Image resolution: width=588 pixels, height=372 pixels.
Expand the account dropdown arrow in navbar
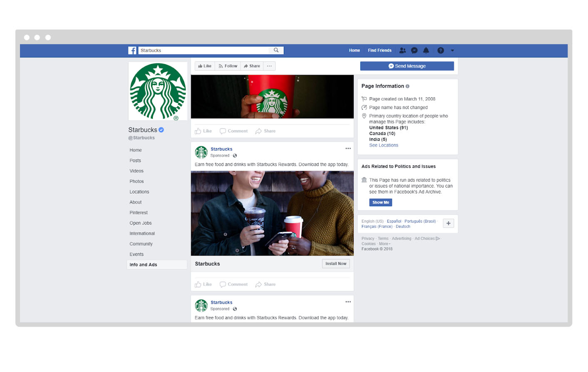(x=452, y=50)
